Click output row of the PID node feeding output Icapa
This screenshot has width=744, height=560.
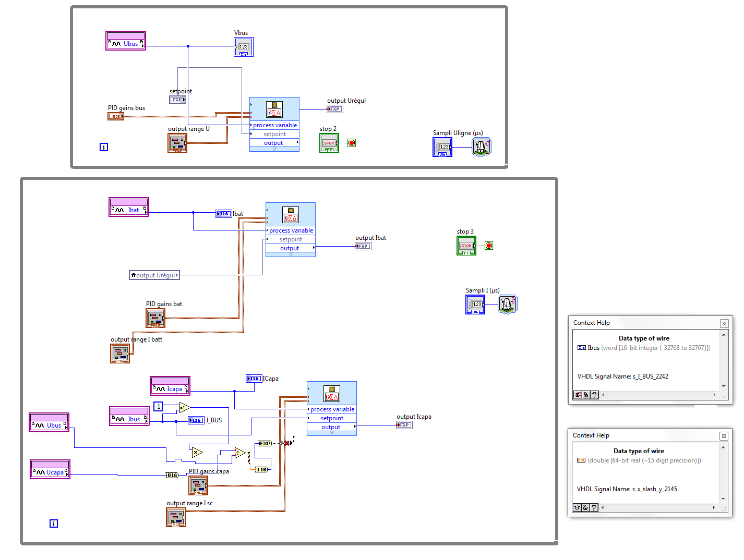coord(332,427)
